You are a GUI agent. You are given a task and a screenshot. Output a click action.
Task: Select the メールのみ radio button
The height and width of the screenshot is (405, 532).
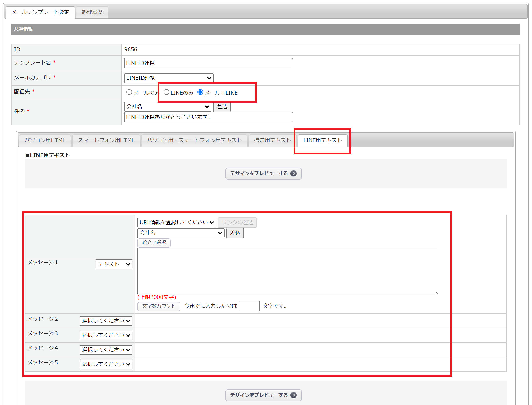click(x=129, y=92)
